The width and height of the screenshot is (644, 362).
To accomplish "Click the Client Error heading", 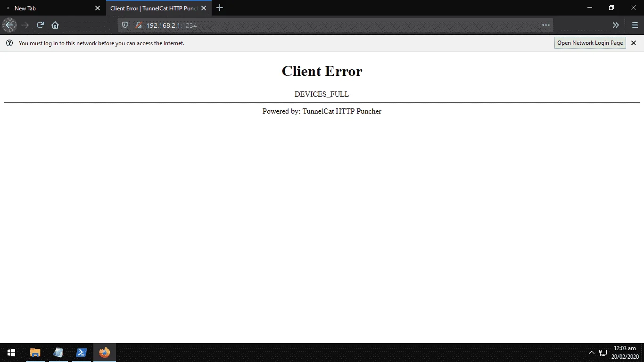I will [322, 71].
